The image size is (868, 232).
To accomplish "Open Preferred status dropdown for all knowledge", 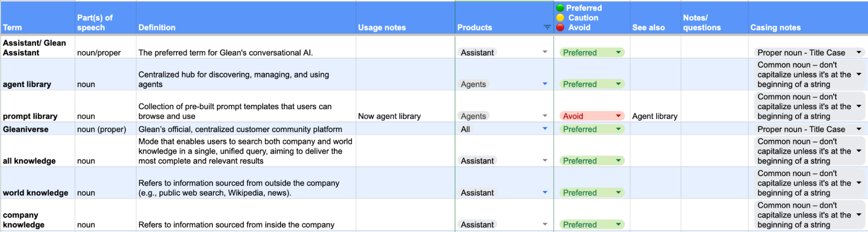I will (592, 161).
